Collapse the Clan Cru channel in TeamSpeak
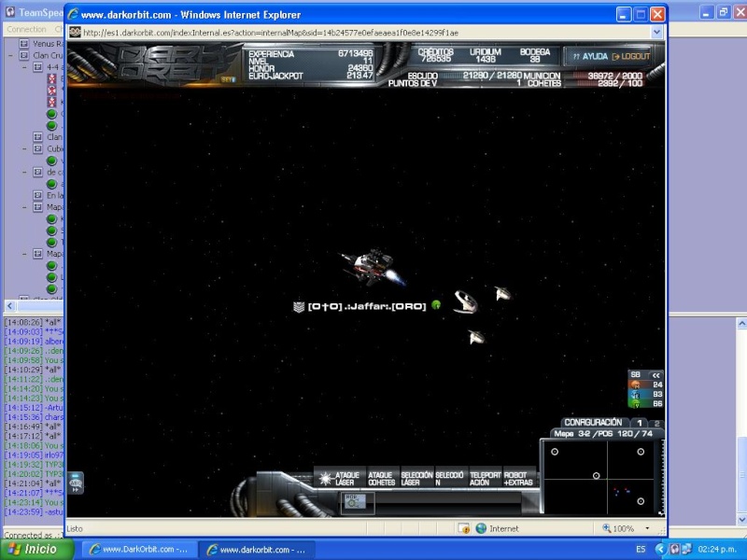 (10, 55)
